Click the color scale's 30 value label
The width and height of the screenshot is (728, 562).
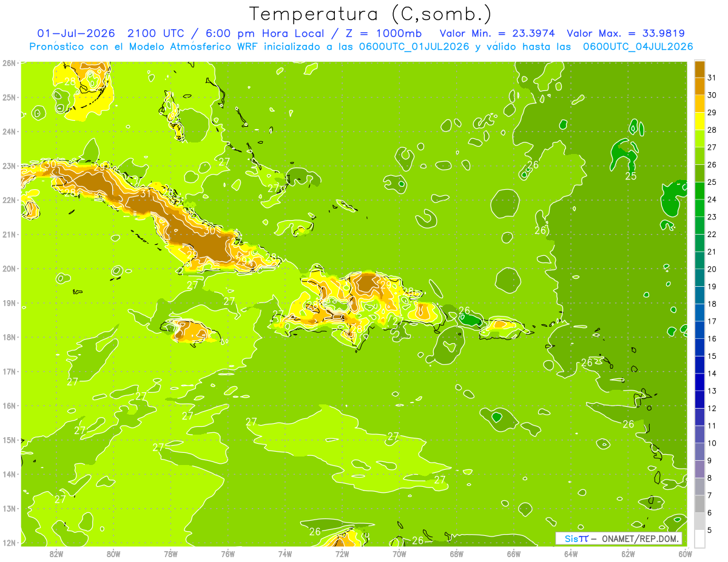point(712,95)
